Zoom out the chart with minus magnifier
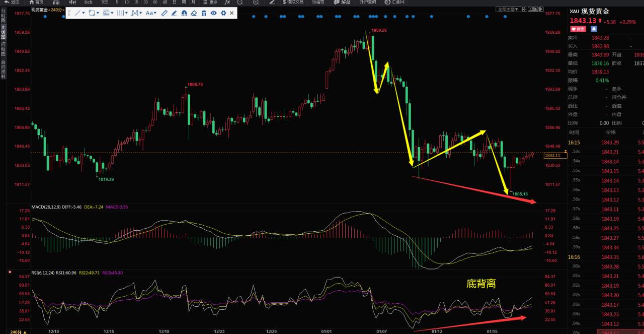The image size is (644, 334). click(239, 2)
